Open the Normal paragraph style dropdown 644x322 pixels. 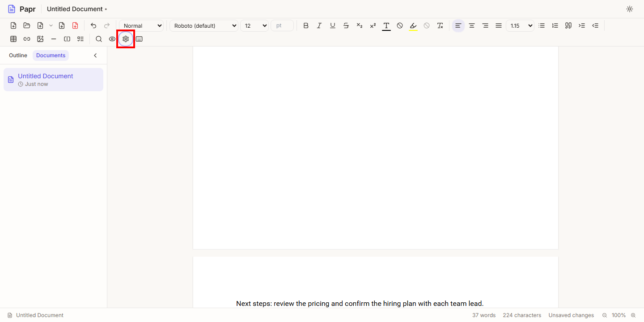(142, 25)
